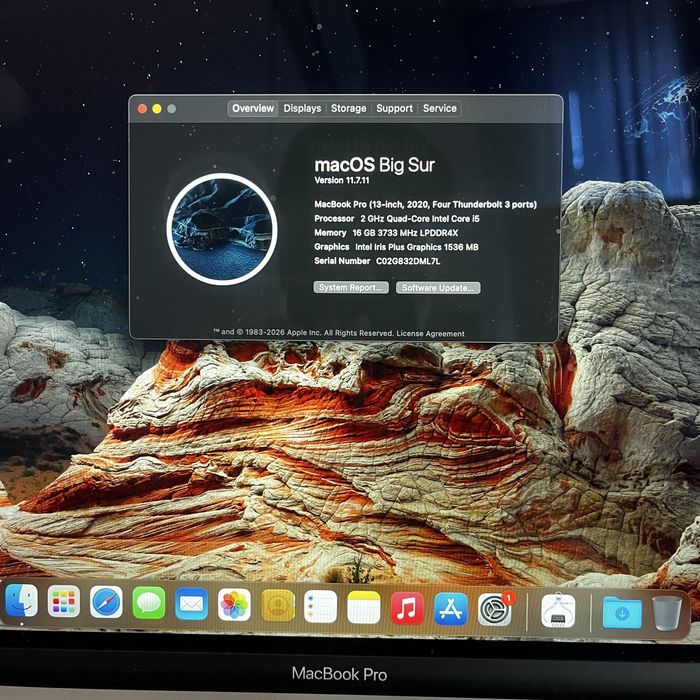Click the Version 11.7.11 text
The height and width of the screenshot is (700, 700).
pos(342,180)
